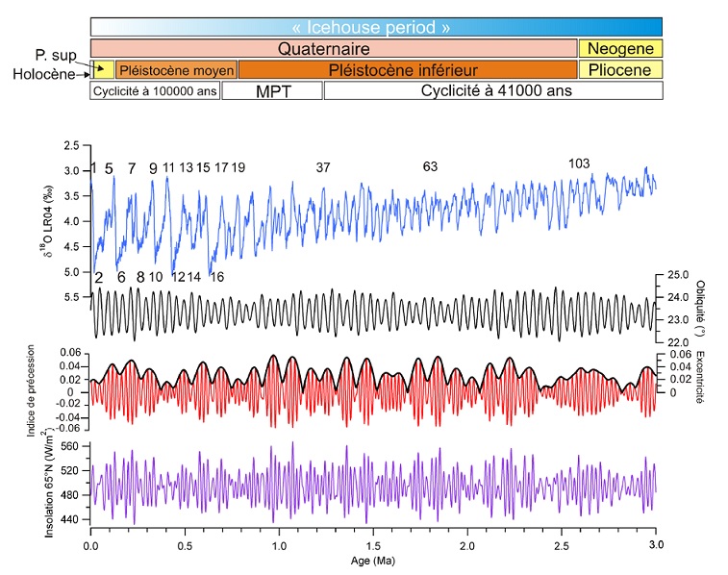Screen dimensions: 728x575
Task: Click isotope stage label 7
Action: 132,169
